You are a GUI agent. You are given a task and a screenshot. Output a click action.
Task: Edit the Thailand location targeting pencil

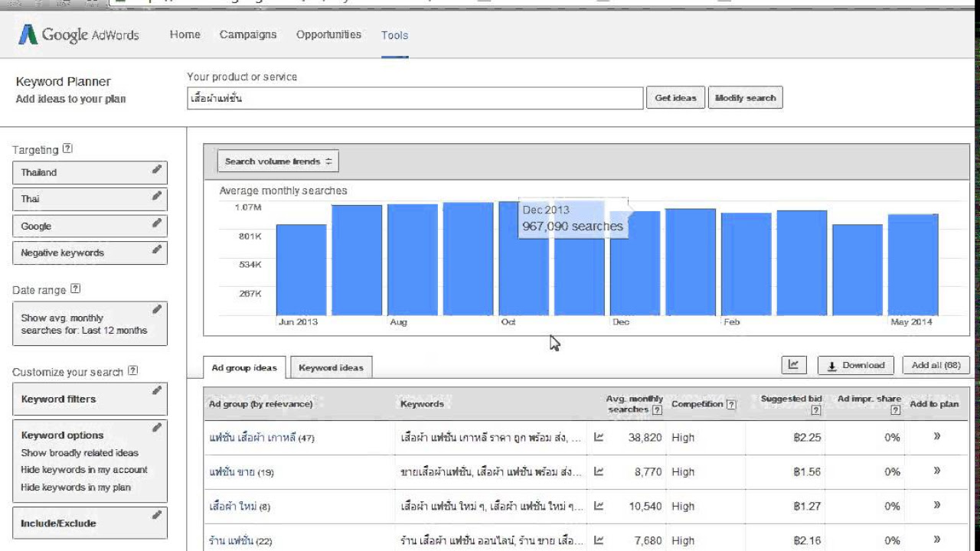(x=156, y=169)
